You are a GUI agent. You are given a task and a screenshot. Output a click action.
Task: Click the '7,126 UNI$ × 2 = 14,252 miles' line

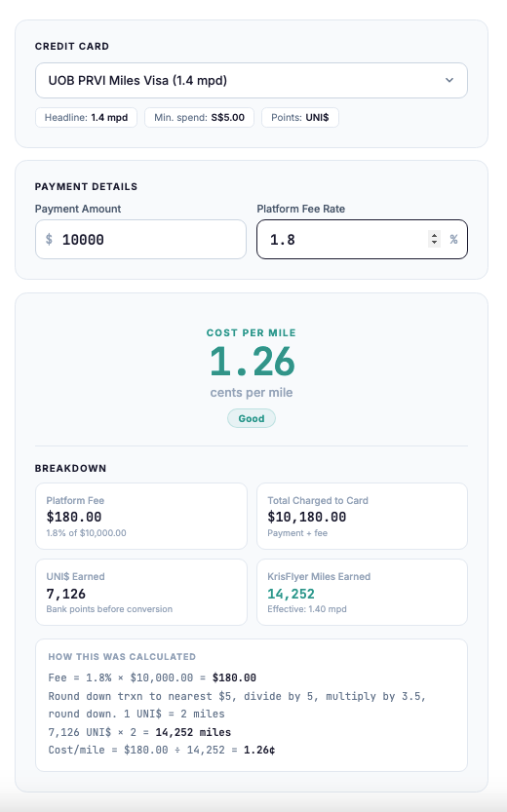pos(139,732)
